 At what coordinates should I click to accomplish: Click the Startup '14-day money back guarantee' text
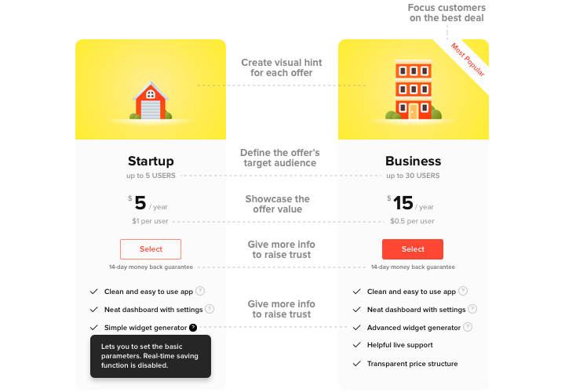tap(151, 267)
